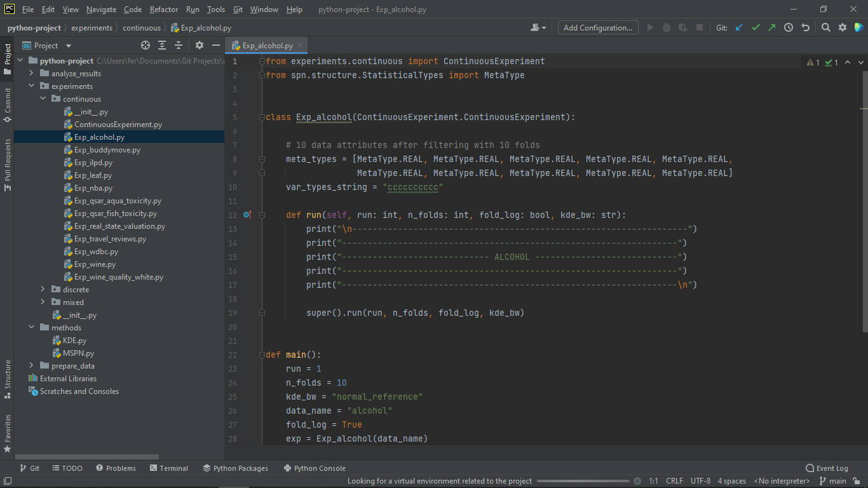This screenshot has width=868, height=488.
Task: Open Search Everywhere magnifier icon
Action: click(x=825, y=27)
